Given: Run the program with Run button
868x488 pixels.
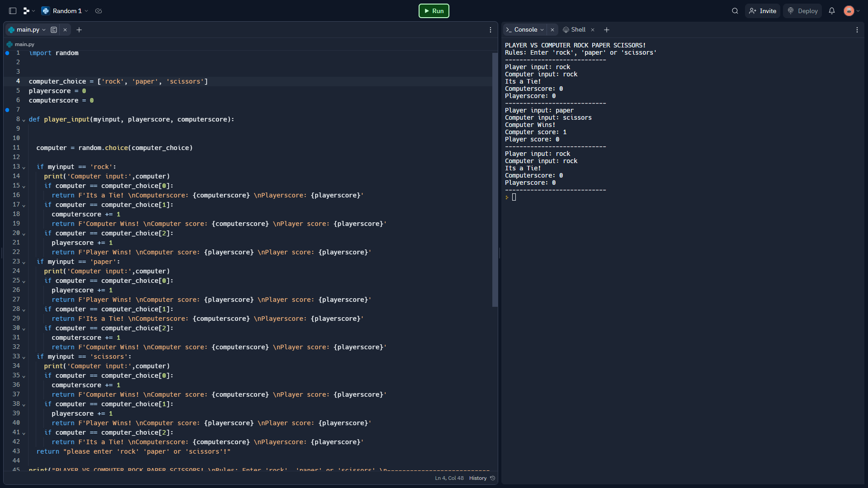Looking at the screenshot, I should (x=434, y=11).
